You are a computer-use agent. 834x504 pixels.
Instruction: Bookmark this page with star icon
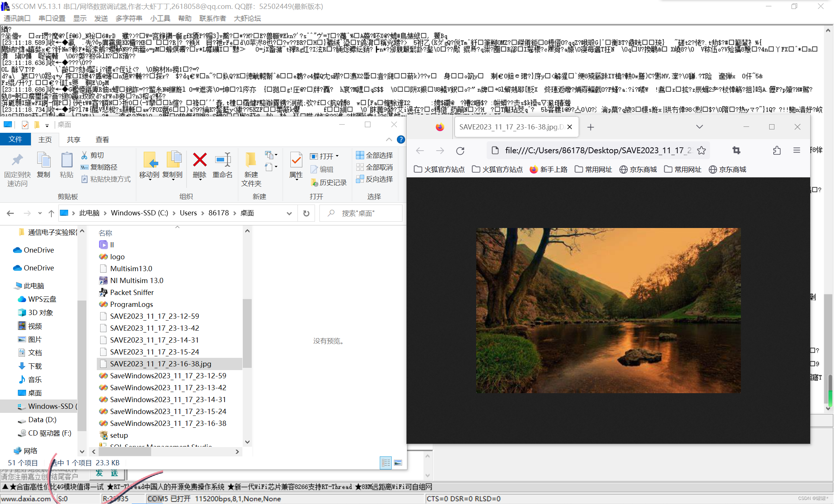click(701, 150)
